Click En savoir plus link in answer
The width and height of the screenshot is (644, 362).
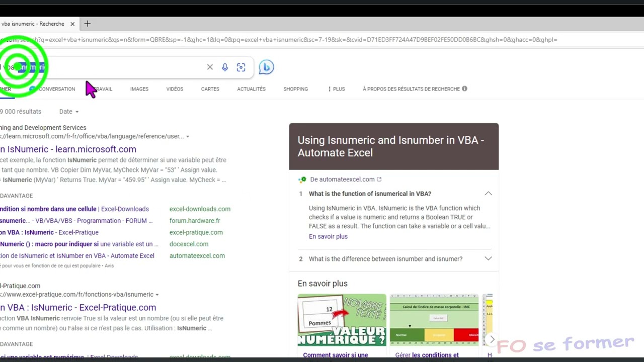click(x=328, y=236)
